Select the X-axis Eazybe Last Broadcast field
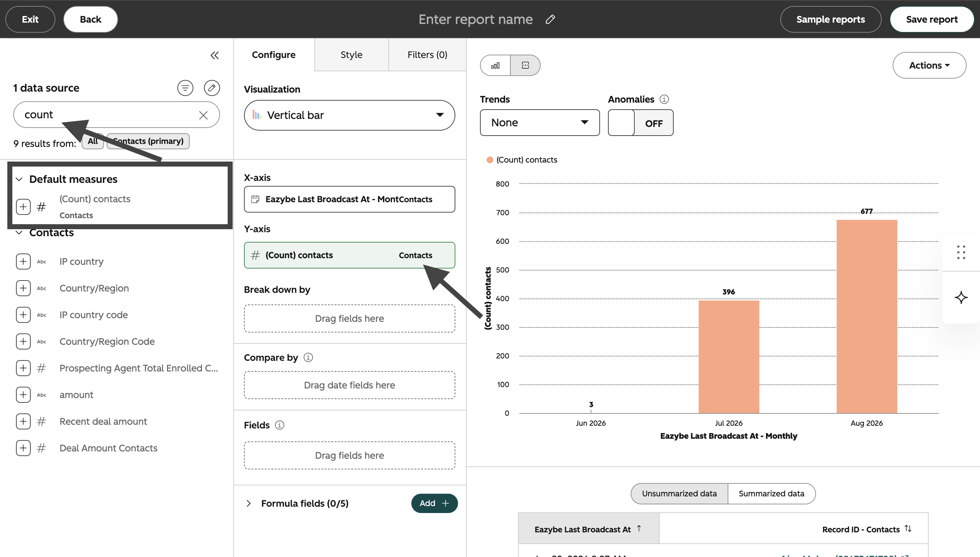This screenshot has height=557, width=980. click(x=349, y=199)
